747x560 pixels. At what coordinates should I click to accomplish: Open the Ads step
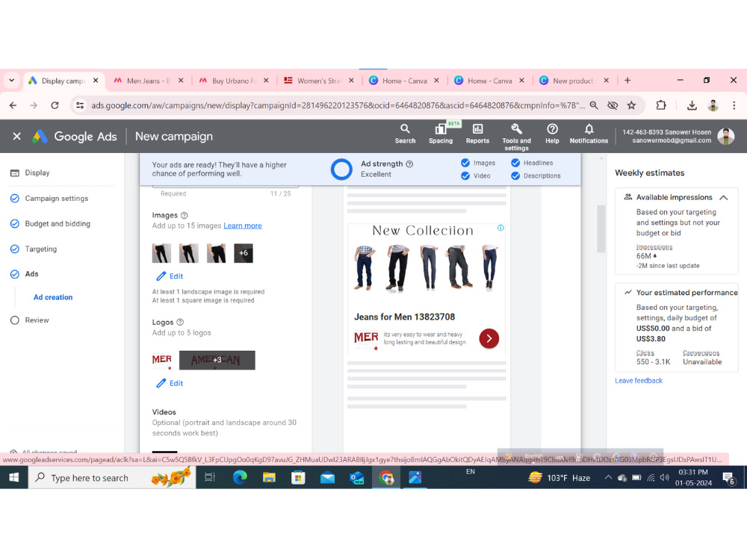click(x=31, y=274)
